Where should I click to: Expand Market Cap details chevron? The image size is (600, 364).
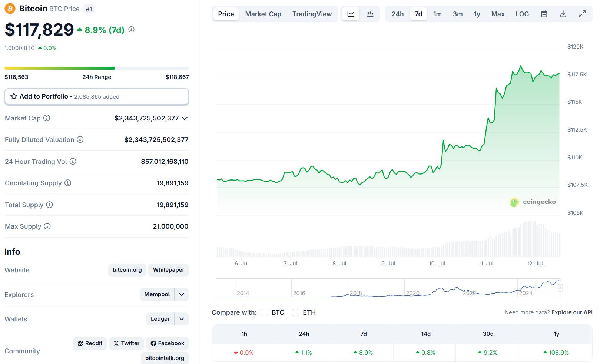pos(185,118)
